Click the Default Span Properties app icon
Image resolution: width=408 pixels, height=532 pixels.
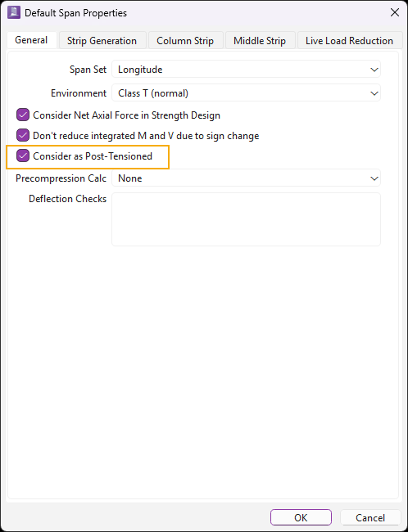point(14,13)
